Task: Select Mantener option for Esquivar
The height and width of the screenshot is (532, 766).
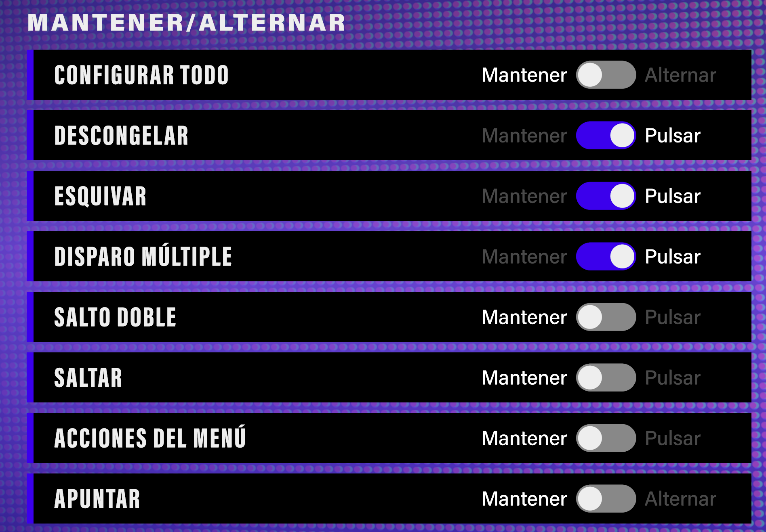Action: click(524, 196)
